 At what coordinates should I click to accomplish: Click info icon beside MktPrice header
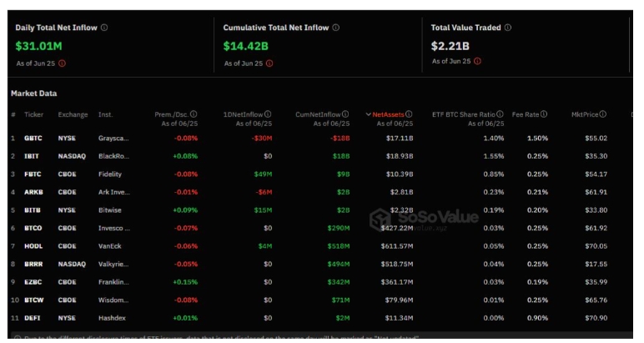(602, 114)
